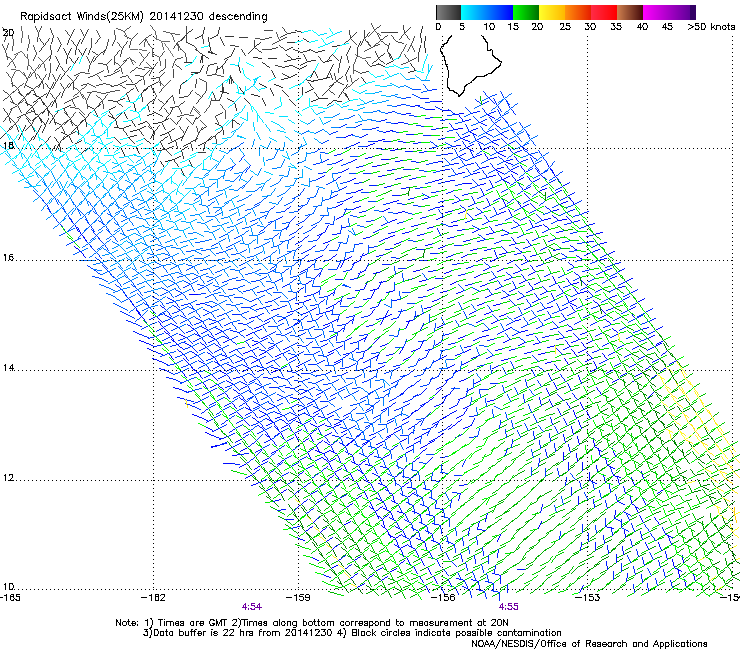Click longitude label -162
This screenshot has width=740, height=650.
click(x=153, y=598)
